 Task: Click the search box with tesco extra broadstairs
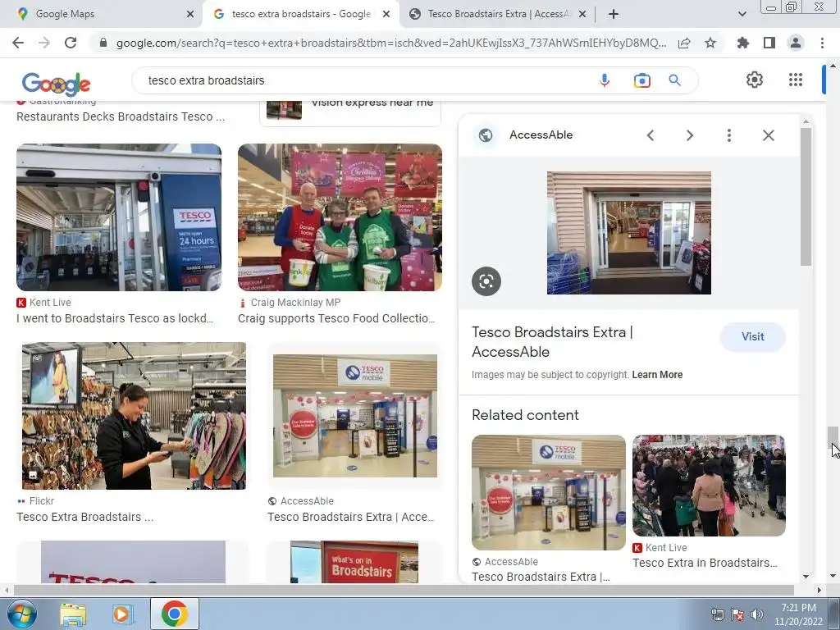coord(364,80)
